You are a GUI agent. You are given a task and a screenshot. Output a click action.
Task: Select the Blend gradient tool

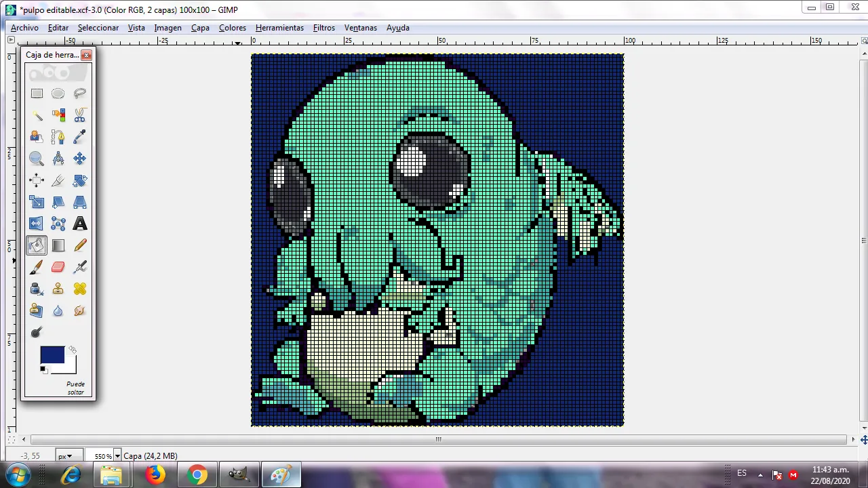tap(58, 245)
